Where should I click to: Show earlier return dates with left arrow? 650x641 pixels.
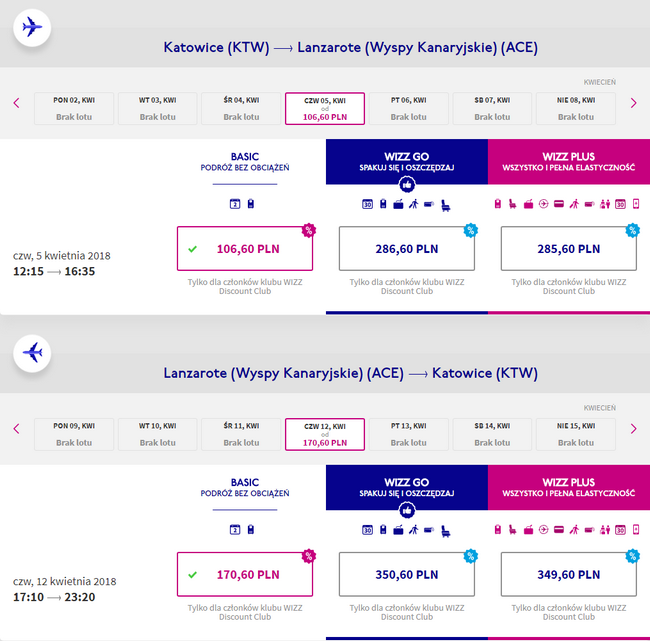(16, 428)
